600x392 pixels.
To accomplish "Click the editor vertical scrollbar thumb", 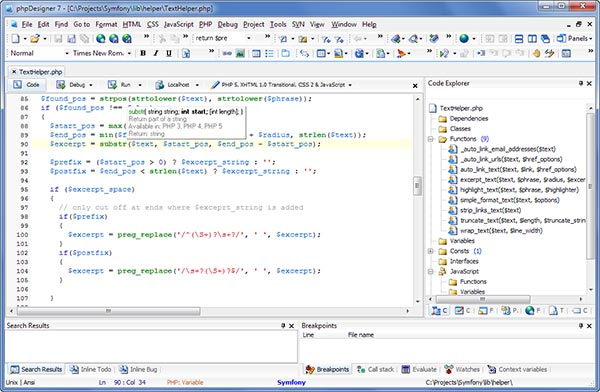I will click(x=417, y=186).
